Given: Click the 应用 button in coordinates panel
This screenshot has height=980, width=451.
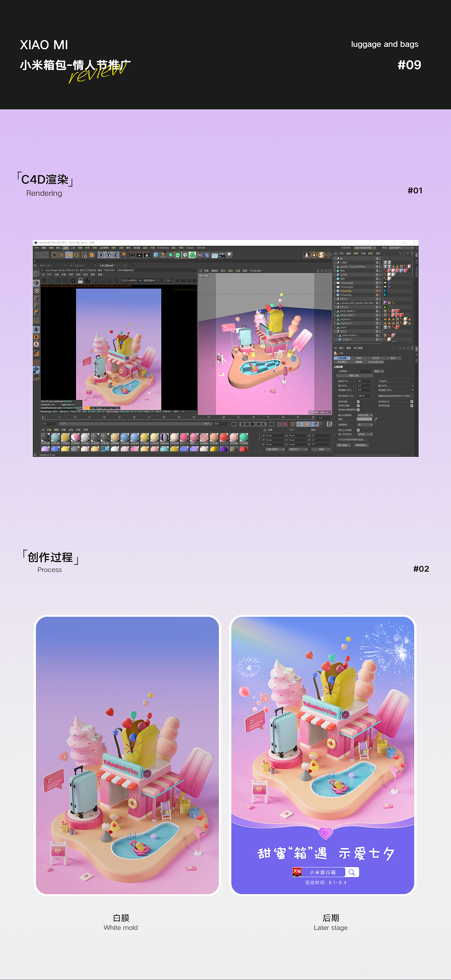Looking at the screenshot, I should click(x=321, y=450).
